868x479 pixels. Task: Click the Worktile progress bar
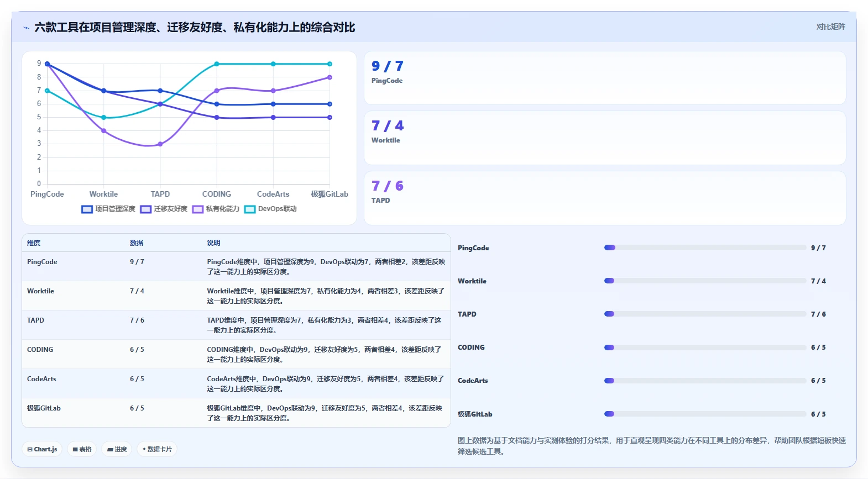[705, 281]
